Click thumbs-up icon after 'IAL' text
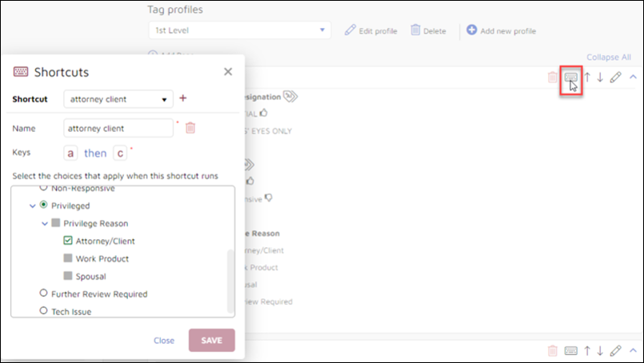Screen dimensions: 644x363 pos(263,113)
